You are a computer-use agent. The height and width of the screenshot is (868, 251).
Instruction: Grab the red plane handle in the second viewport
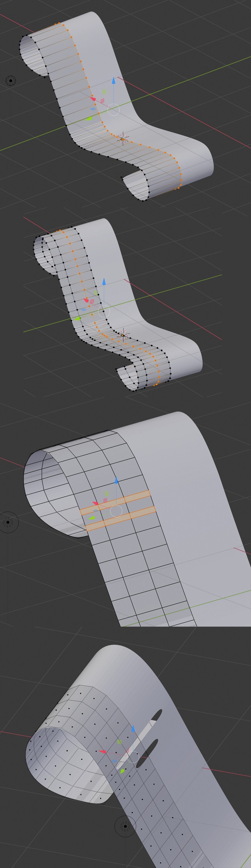92,302
